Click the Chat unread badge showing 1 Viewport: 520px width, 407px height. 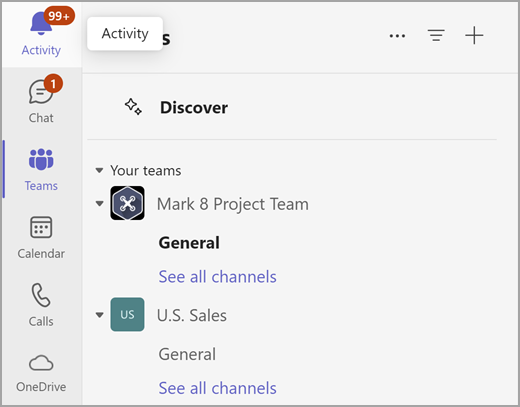point(53,84)
